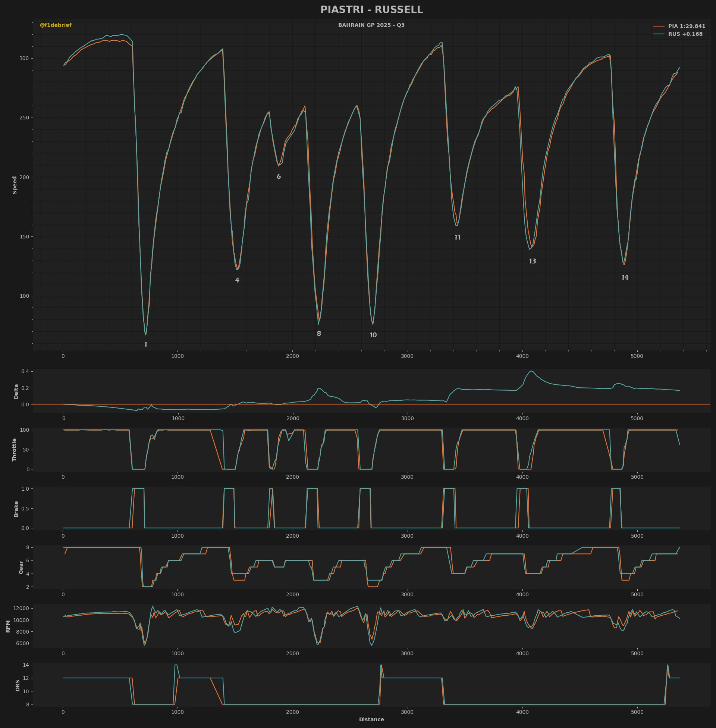The height and width of the screenshot is (728, 716).
Task: Click the @f1debrief watermark text
Action: 56,25
